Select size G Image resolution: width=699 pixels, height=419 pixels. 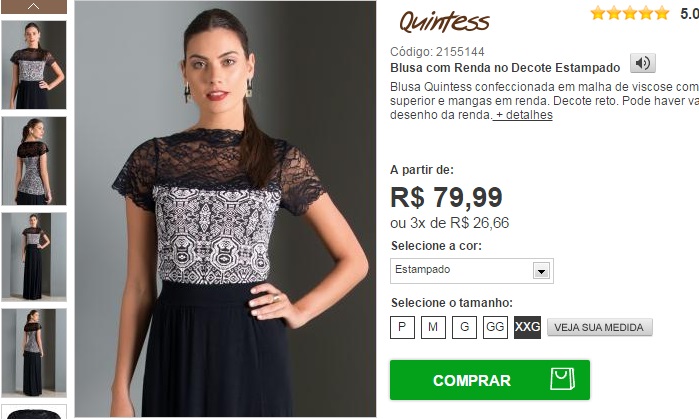point(464,327)
